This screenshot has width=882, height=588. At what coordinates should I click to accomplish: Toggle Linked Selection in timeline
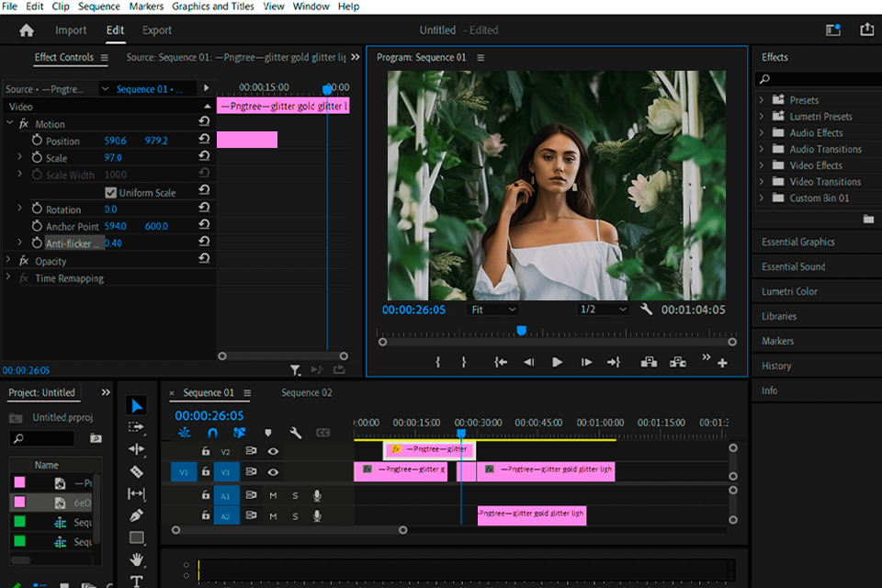click(x=240, y=433)
